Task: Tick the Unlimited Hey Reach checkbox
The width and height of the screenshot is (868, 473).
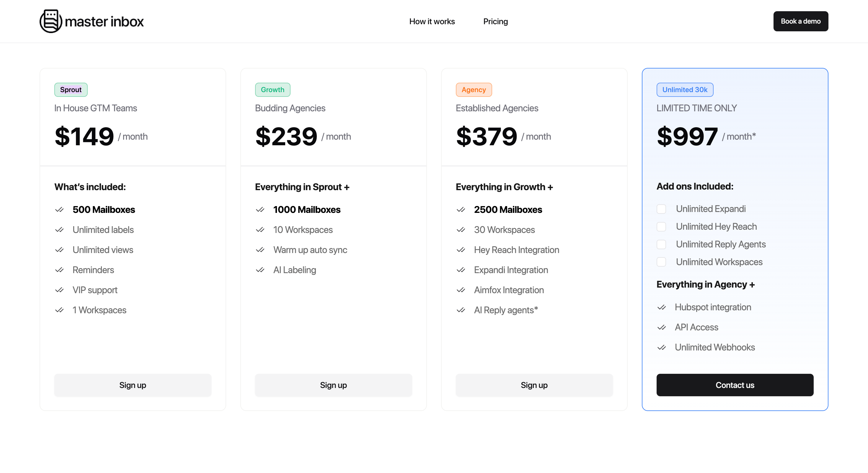Action: click(x=661, y=227)
